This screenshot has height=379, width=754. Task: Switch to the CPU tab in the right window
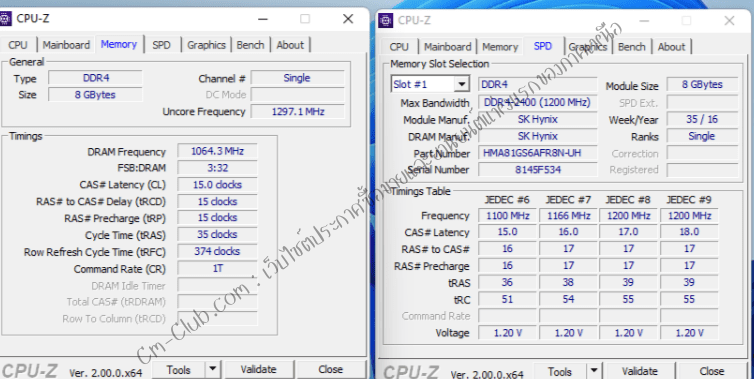399,47
